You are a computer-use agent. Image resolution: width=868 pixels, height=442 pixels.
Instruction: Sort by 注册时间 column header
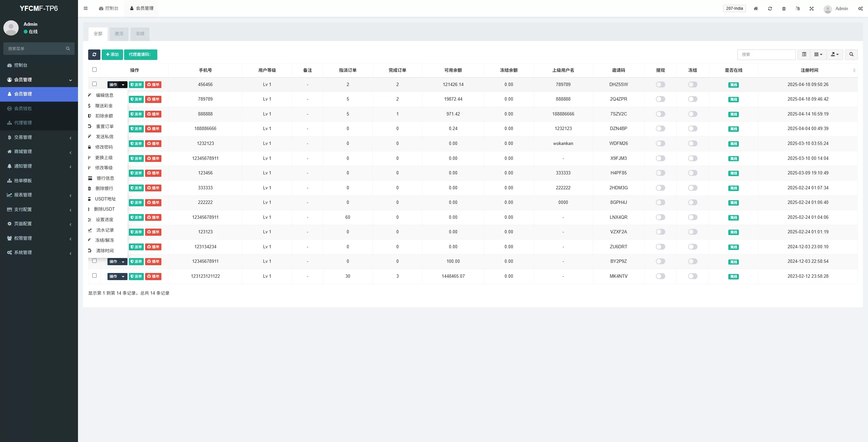click(x=809, y=70)
